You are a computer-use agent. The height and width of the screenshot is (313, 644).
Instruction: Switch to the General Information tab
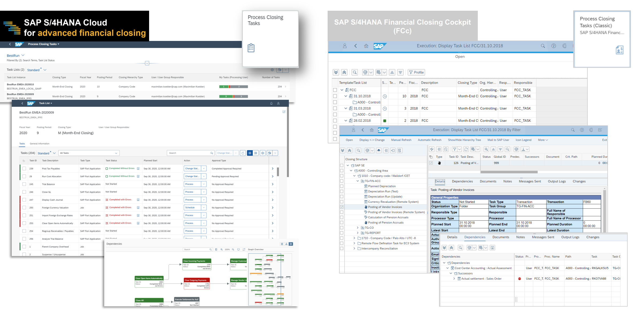click(x=40, y=144)
